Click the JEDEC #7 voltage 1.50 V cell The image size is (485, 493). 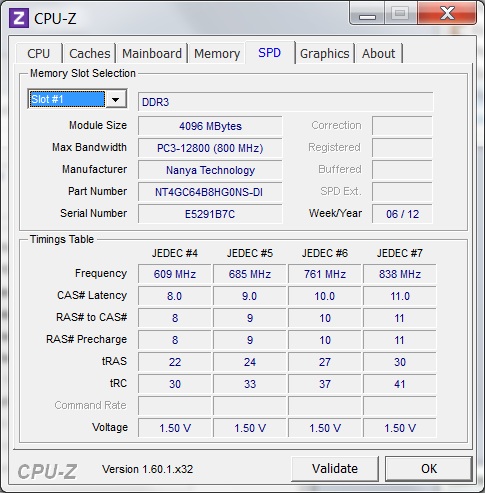[400, 428]
